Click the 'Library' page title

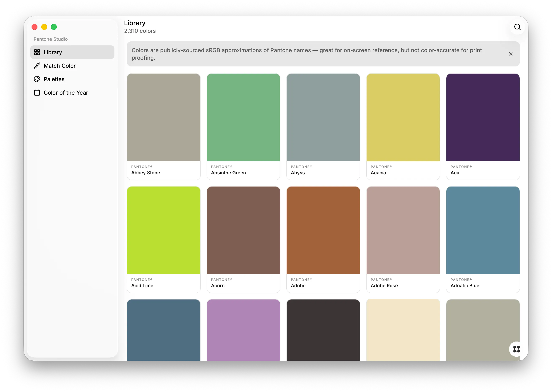click(x=135, y=23)
